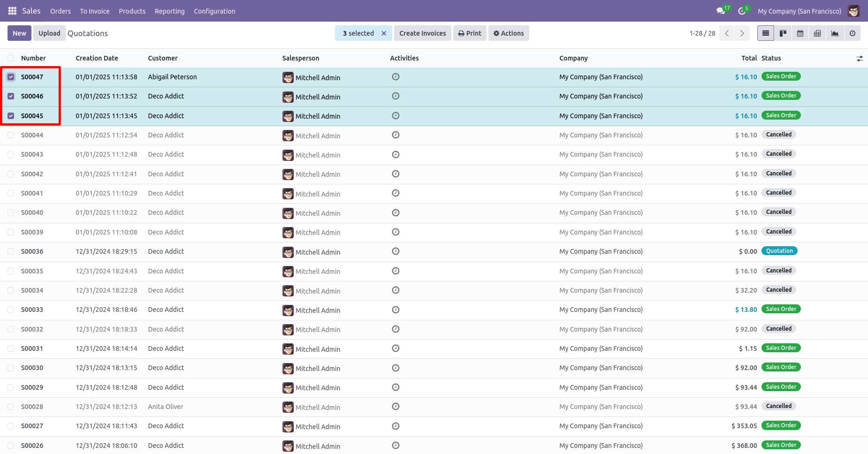This screenshot has width=868, height=454.
Task: Click Mitchell Admin avatar in S00030 row
Action: pos(288,369)
